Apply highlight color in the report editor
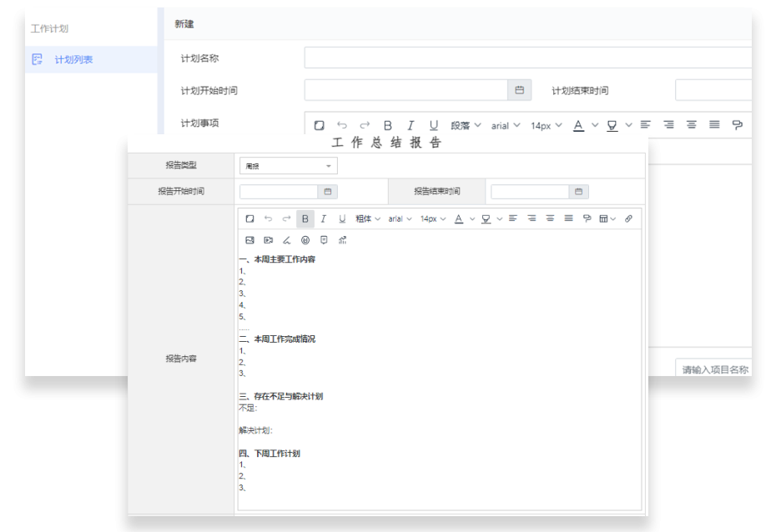 pyautogui.click(x=486, y=218)
